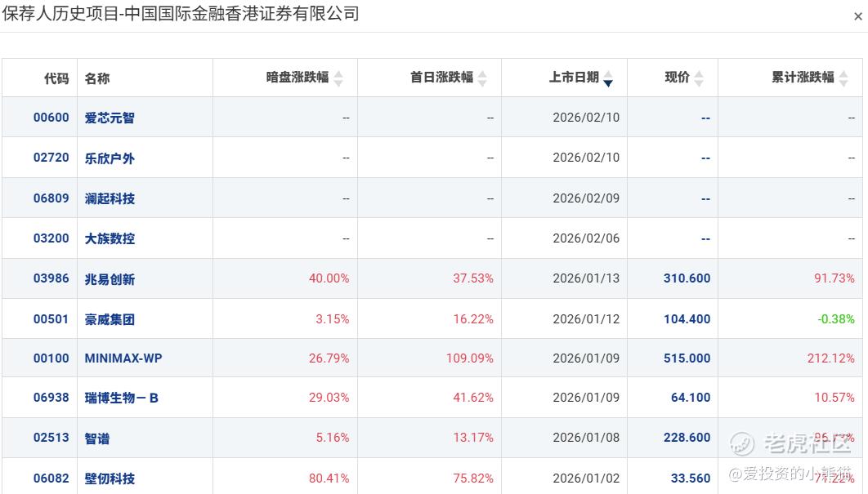Select 兆易创新 stock name

pos(110,279)
